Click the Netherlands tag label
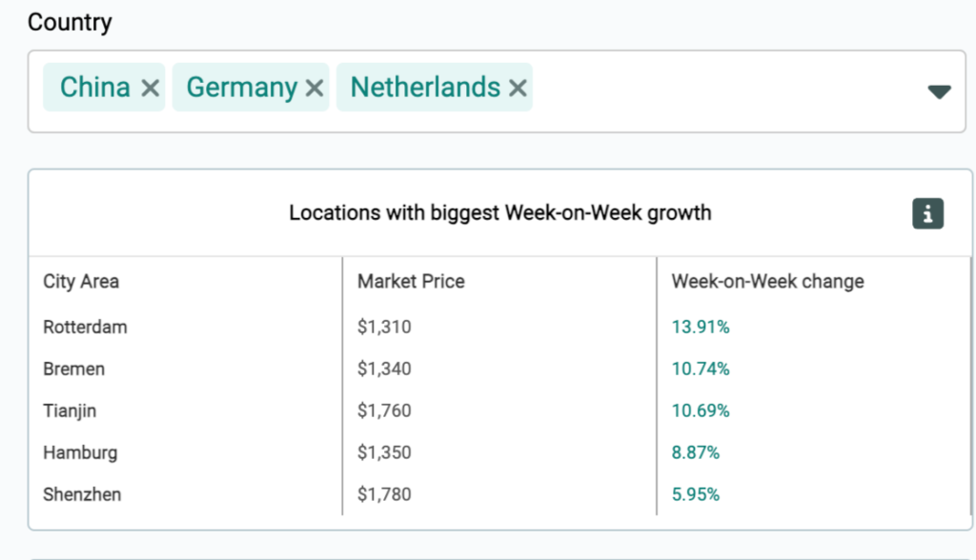Screen dimensions: 976x560 pyautogui.click(x=425, y=88)
